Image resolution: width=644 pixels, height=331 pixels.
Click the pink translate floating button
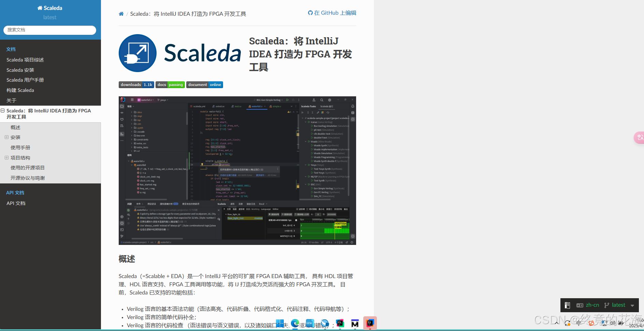pos(639,138)
